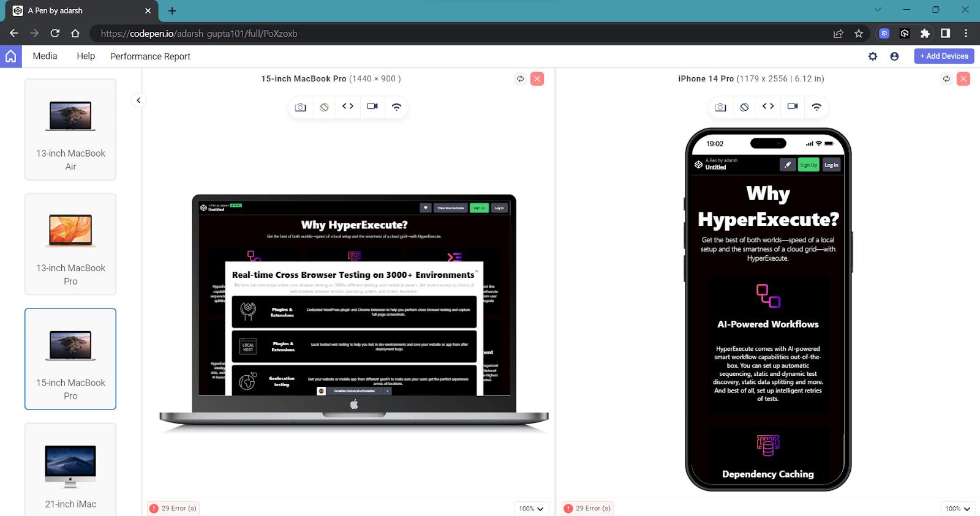Bookmark this page with the star icon
Image resolution: width=980 pixels, height=516 pixels.
pos(859,34)
